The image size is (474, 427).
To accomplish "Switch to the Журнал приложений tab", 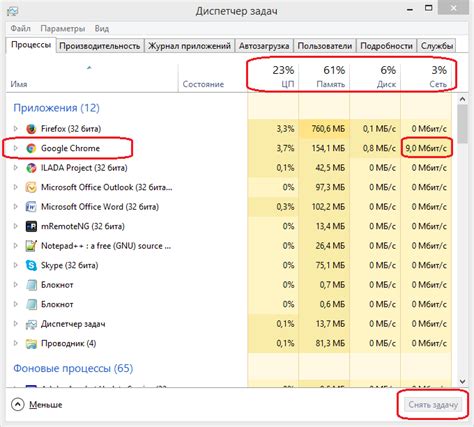I will pos(189,46).
